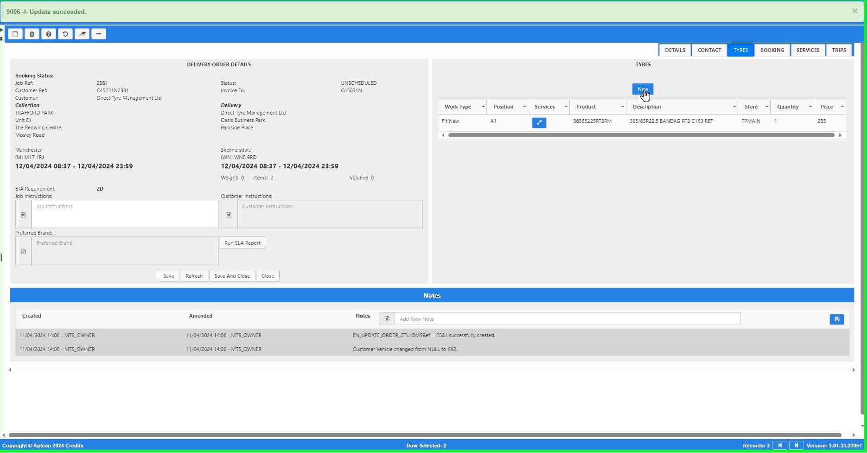Select the TYRES tab
This screenshot has width=868, height=453.
click(x=740, y=50)
